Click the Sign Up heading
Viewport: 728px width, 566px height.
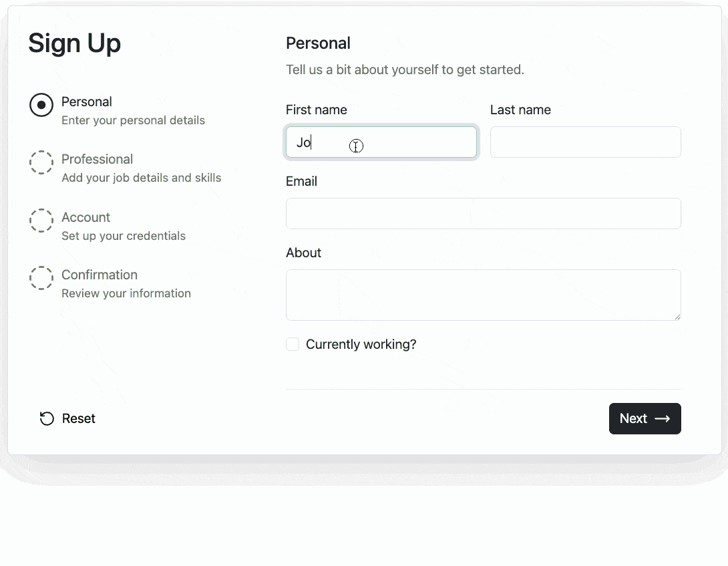coord(74,43)
